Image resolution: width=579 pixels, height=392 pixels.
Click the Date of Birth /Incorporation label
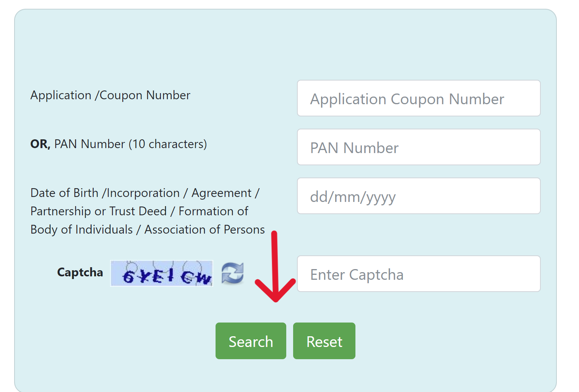point(145,193)
